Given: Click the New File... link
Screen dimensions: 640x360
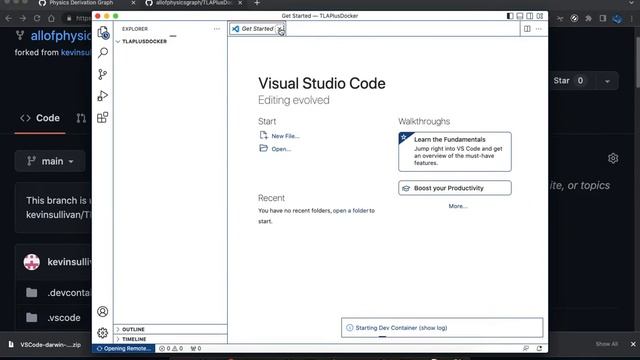Looking at the screenshot, I should [285, 136].
